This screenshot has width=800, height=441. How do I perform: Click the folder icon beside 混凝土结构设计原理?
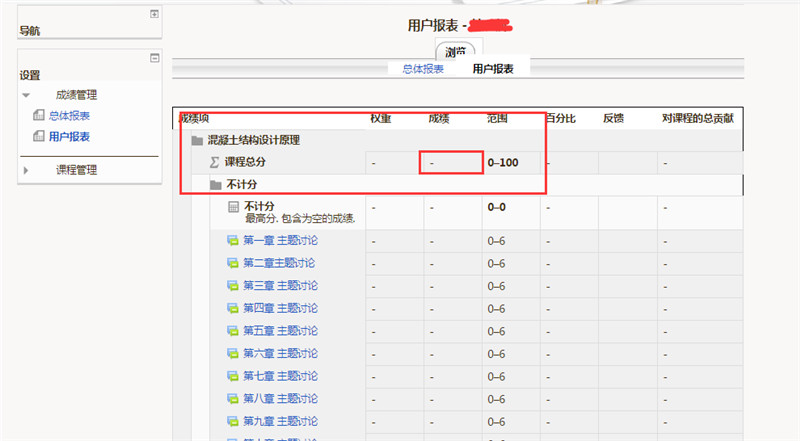pyautogui.click(x=197, y=141)
